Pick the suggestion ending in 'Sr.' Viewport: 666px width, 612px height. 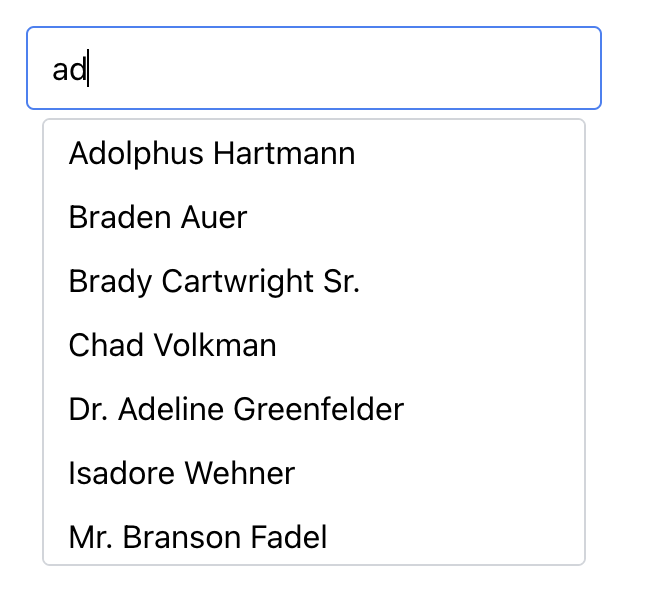[214, 282]
